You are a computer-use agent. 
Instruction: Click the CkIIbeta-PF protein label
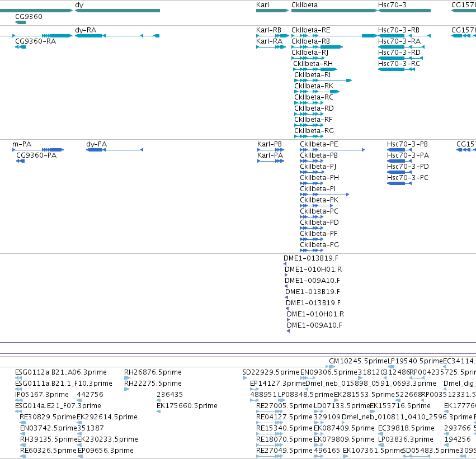click(318, 234)
